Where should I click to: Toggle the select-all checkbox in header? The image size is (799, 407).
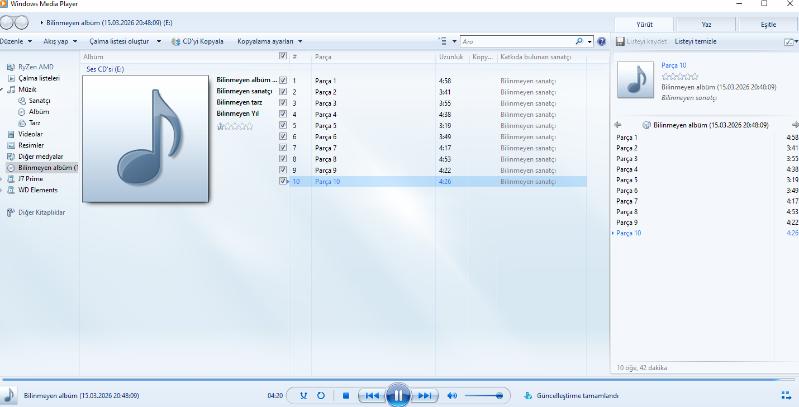click(283, 56)
